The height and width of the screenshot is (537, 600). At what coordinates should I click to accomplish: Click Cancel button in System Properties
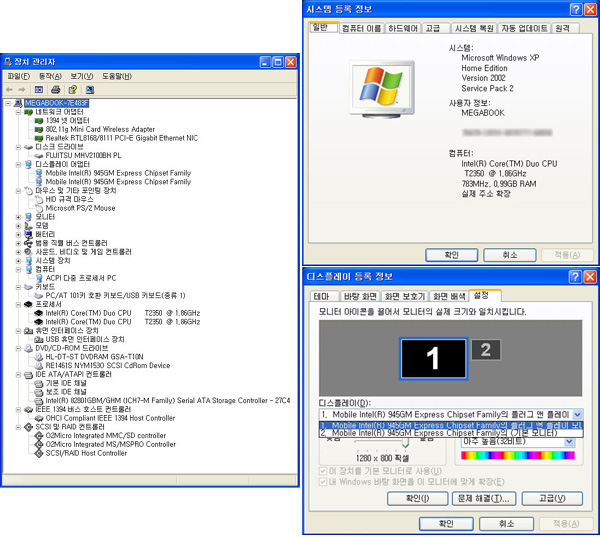point(510,255)
